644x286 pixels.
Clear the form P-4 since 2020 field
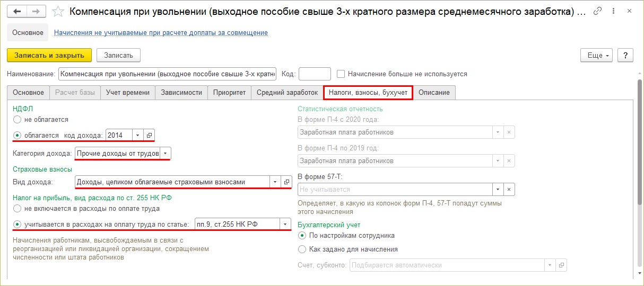point(509,132)
